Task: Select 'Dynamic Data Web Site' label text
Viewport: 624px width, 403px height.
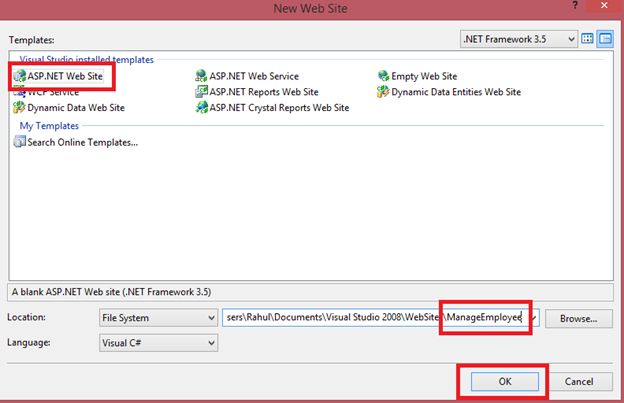Action: point(76,108)
